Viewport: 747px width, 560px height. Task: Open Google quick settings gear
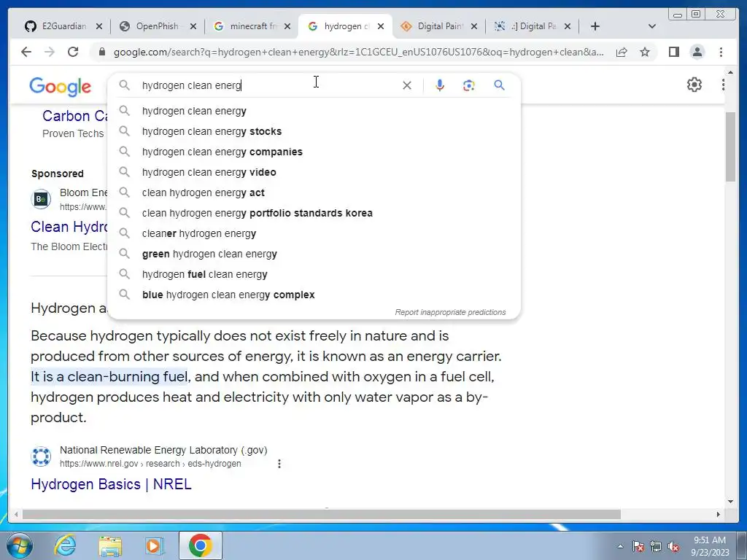[x=694, y=85]
